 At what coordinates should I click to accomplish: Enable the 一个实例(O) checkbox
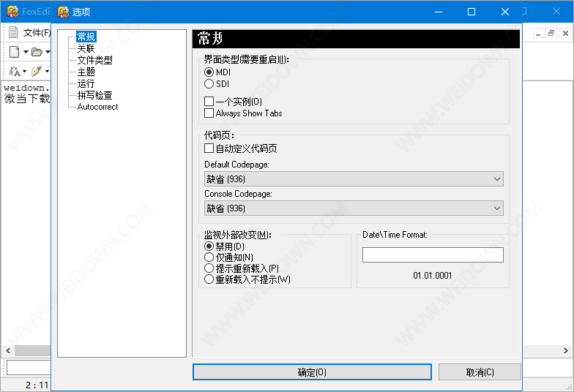pyautogui.click(x=209, y=101)
